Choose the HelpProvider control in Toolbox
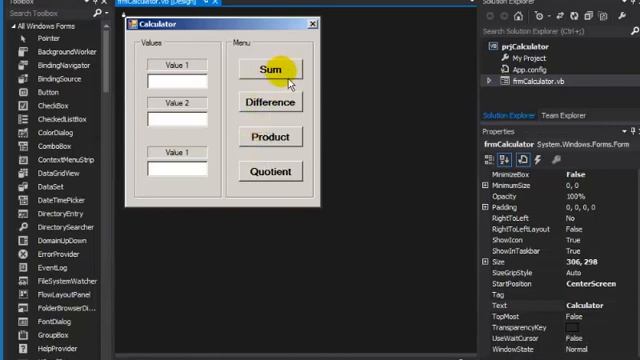This screenshot has height=360, width=640. [x=57, y=349]
